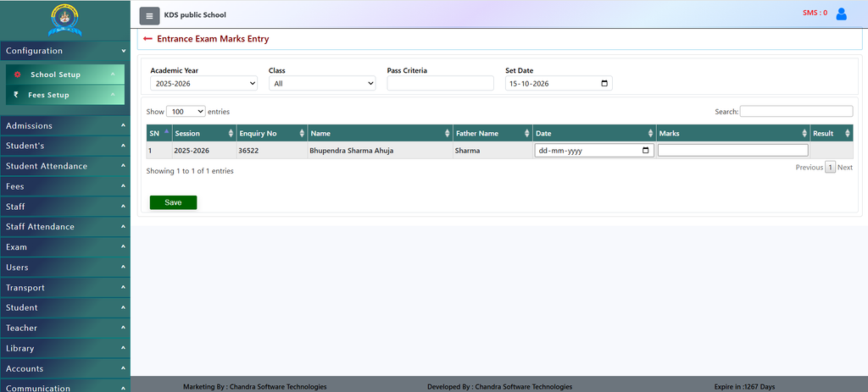868x392 pixels.
Task: Click name Bhupendra Sharma Ahuja
Action: [x=352, y=151]
